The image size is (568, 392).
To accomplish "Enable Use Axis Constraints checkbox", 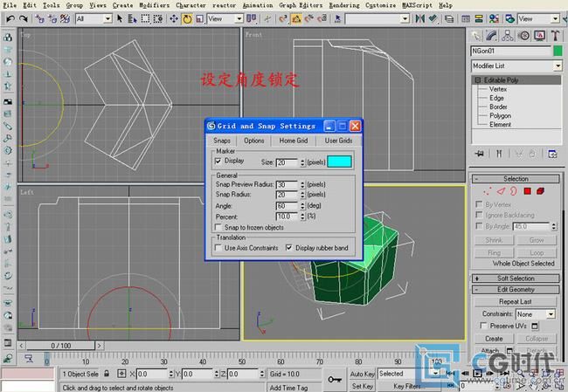I will tap(218, 248).
